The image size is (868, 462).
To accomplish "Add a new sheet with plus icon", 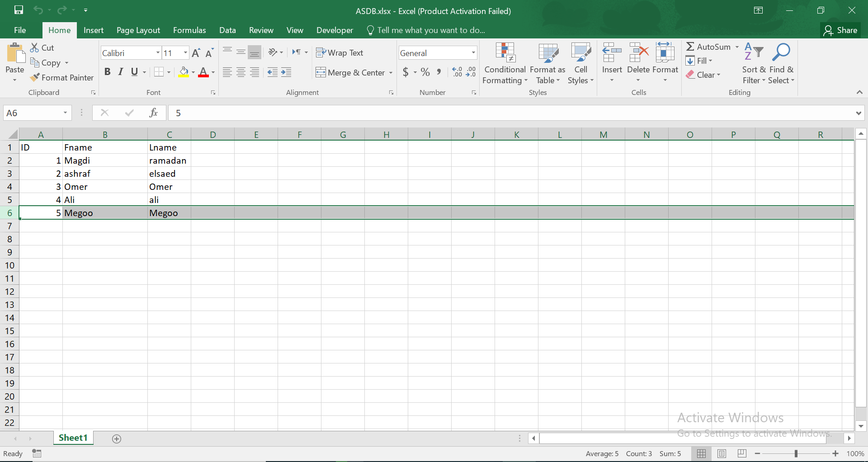I will pos(117,438).
